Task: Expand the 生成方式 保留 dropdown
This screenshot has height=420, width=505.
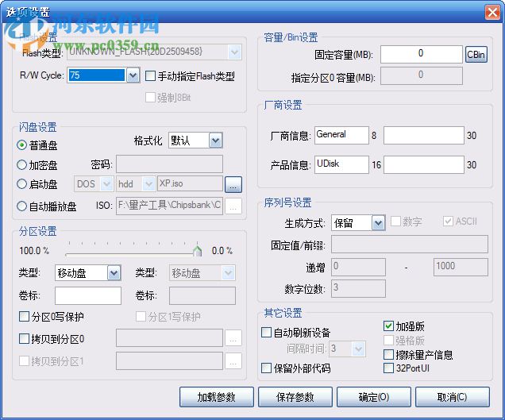Action: [x=379, y=223]
